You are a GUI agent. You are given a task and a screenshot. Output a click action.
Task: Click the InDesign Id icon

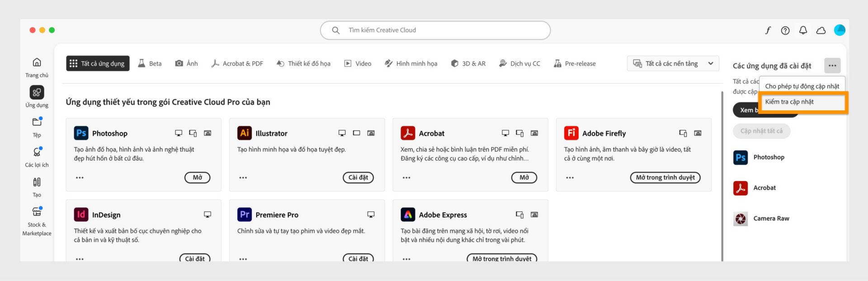[x=81, y=214]
